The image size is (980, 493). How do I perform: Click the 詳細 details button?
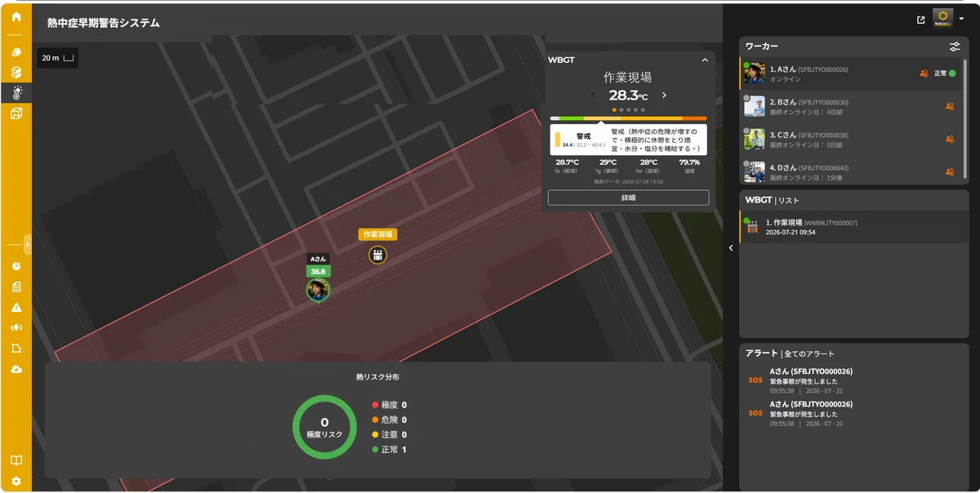[x=628, y=198]
